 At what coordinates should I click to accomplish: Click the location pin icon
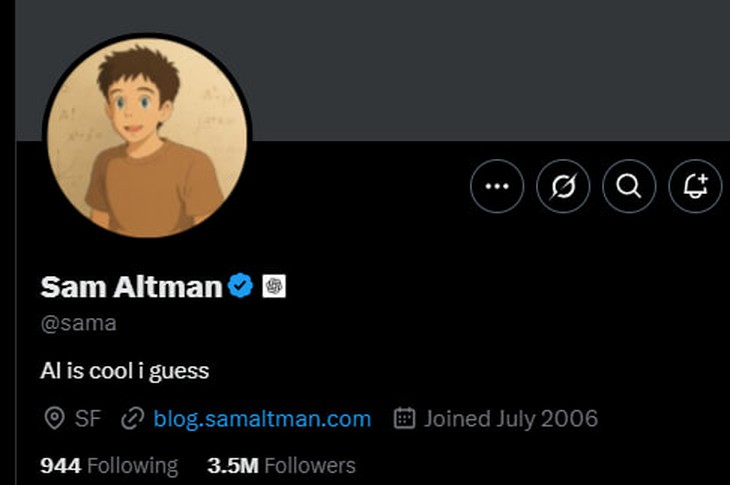click(x=54, y=418)
